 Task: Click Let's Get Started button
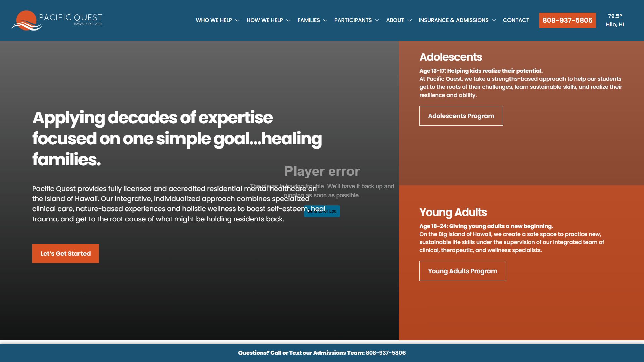tap(65, 254)
